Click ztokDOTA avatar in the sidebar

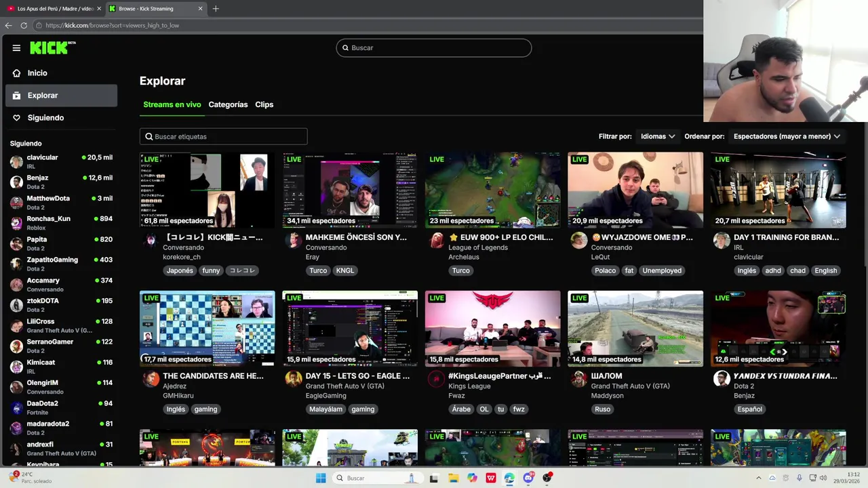pyautogui.click(x=16, y=305)
